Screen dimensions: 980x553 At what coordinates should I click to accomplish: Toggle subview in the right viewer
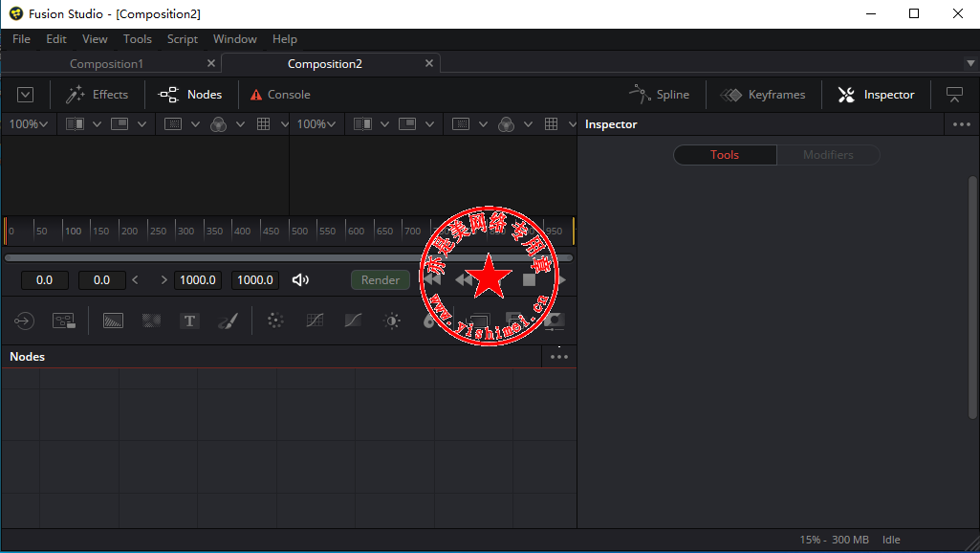tap(407, 124)
